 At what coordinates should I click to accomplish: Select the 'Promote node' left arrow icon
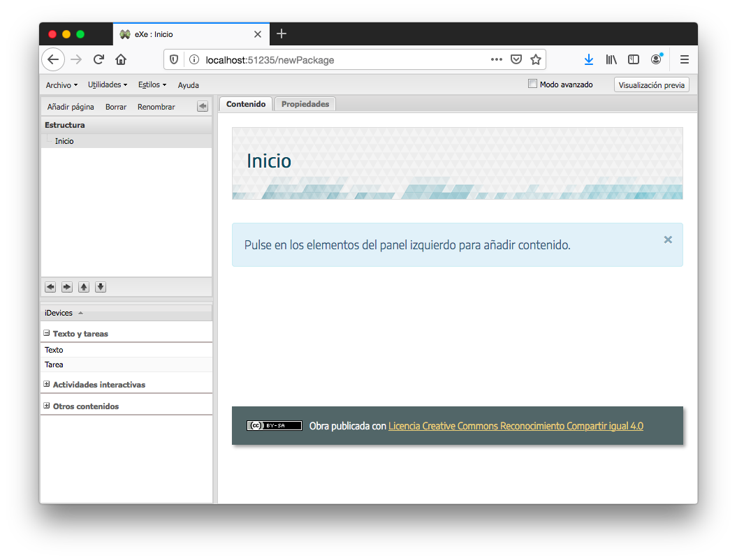(50, 286)
